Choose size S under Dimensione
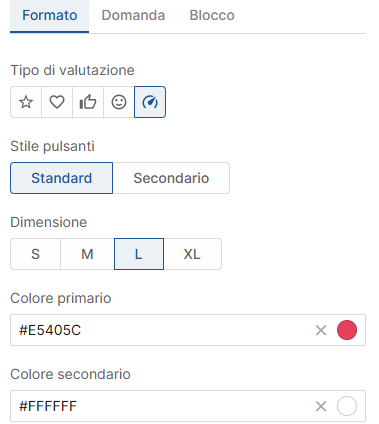Screen dimensions: 379x424 click(x=35, y=254)
